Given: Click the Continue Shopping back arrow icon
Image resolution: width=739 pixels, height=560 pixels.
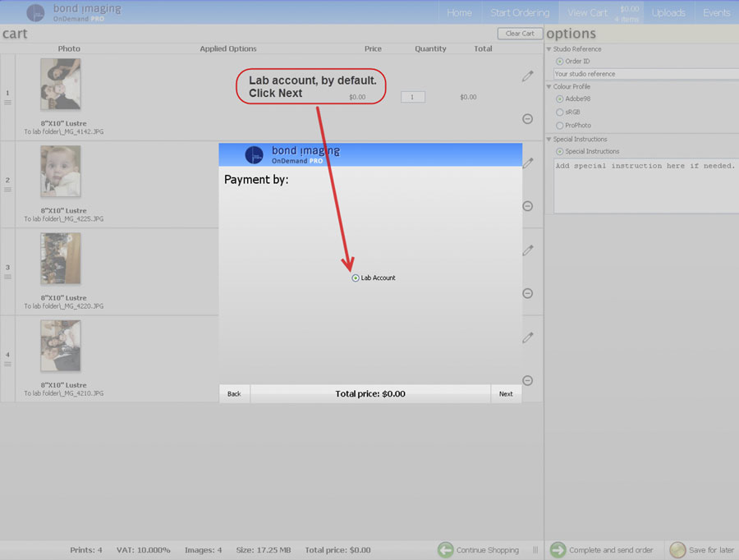Looking at the screenshot, I should pyautogui.click(x=445, y=549).
